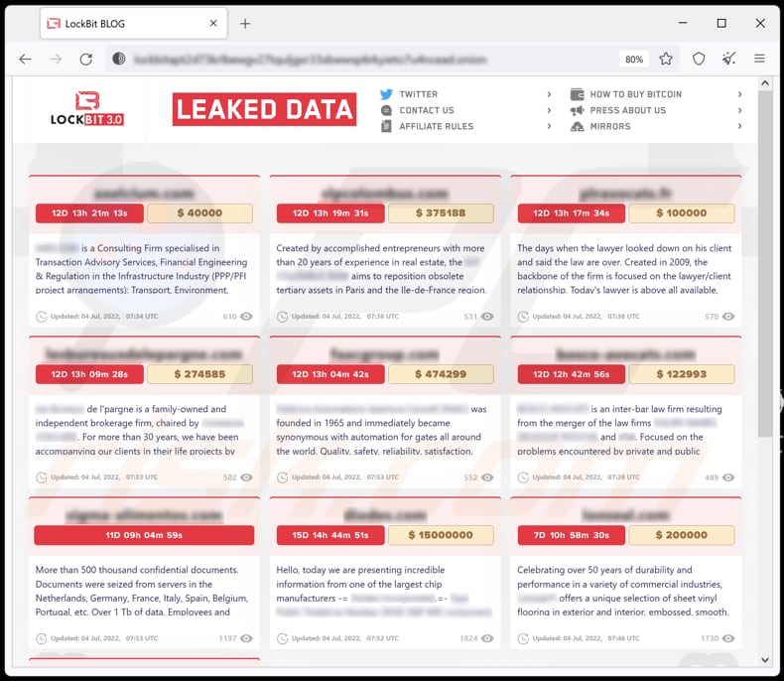This screenshot has width=784, height=681.
Task: Open the shield protection icon
Action: pyautogui.click(x=699, y=59)
